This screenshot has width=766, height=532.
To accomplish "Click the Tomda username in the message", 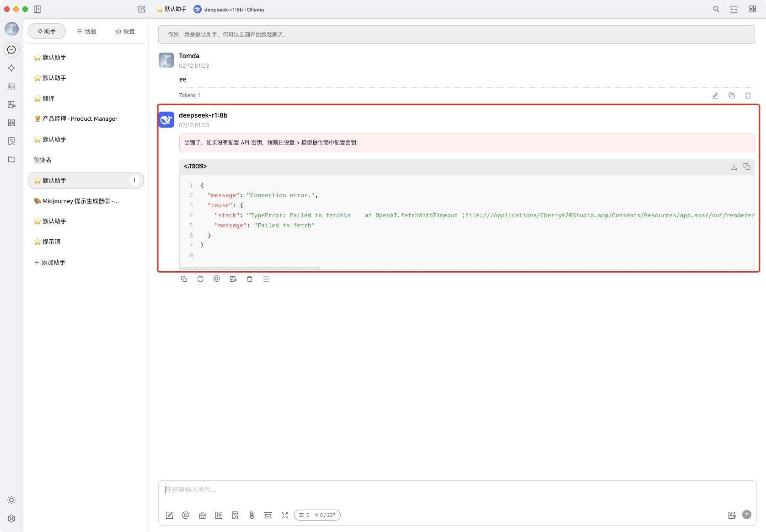I will (x=189, y=56).
